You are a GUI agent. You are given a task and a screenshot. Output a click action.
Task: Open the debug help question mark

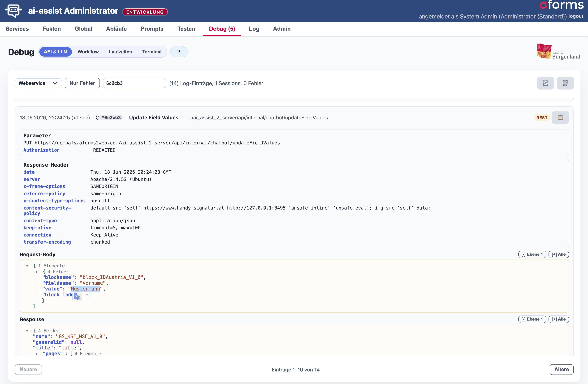tap(179, 52)
